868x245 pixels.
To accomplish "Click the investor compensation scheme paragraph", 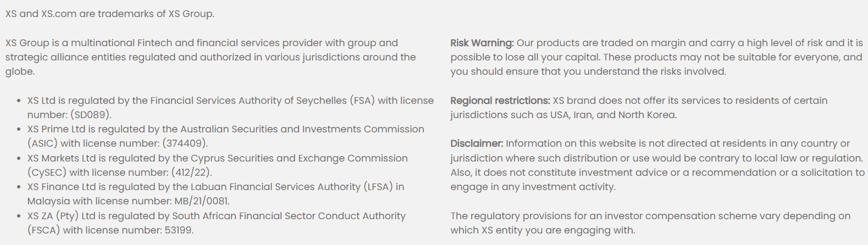I will coord(650,223).
